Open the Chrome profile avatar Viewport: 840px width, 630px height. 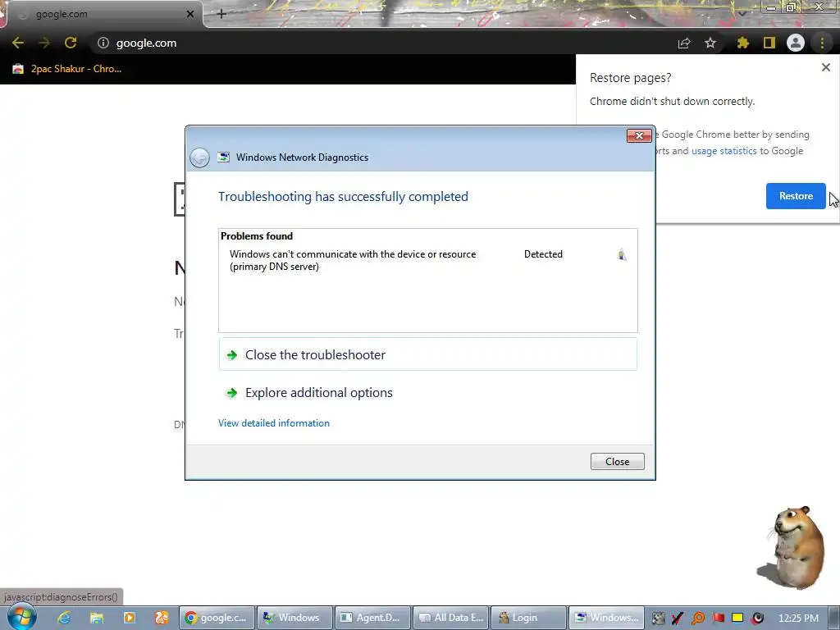coord(796,43)
